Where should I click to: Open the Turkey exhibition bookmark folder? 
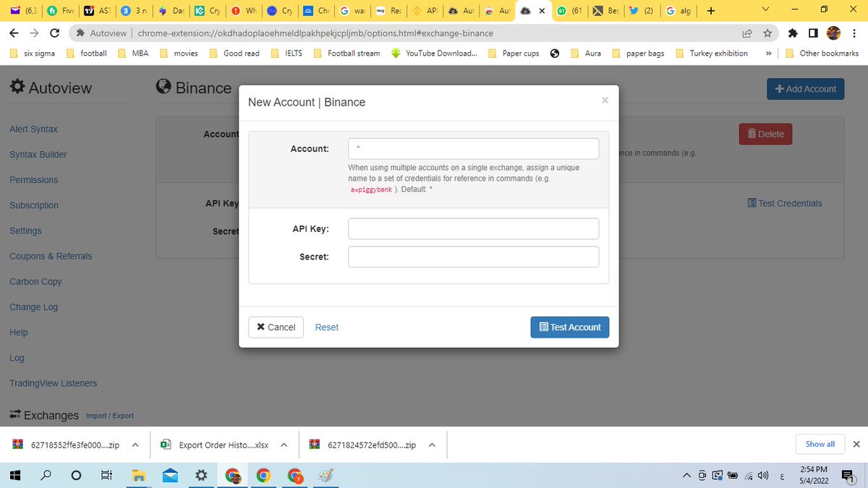712,53
